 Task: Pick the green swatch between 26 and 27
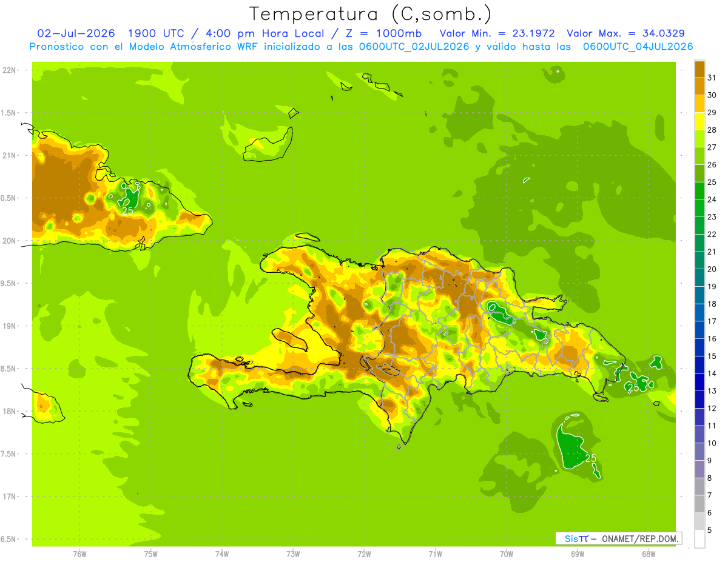point(699,156)
